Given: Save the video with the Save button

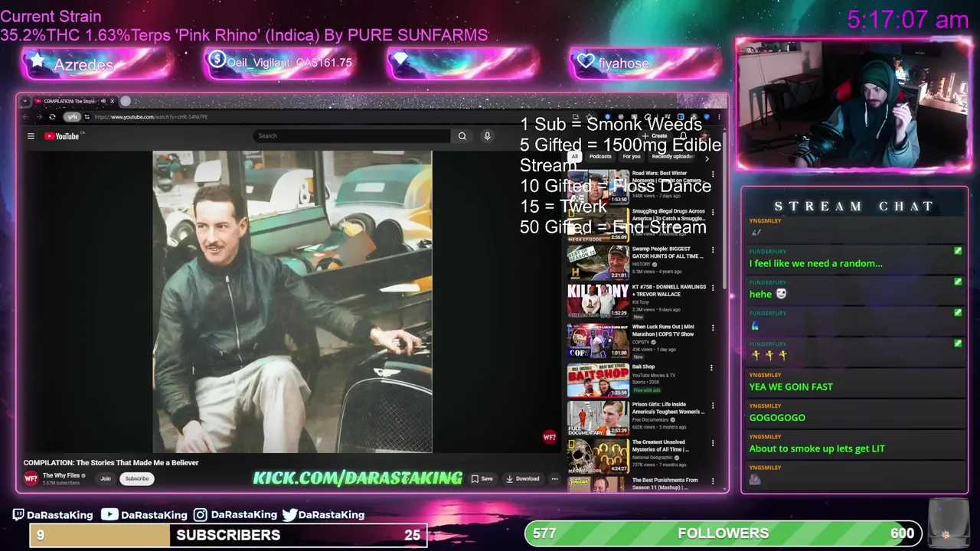Looking at the screenshot, I should 482,478.
